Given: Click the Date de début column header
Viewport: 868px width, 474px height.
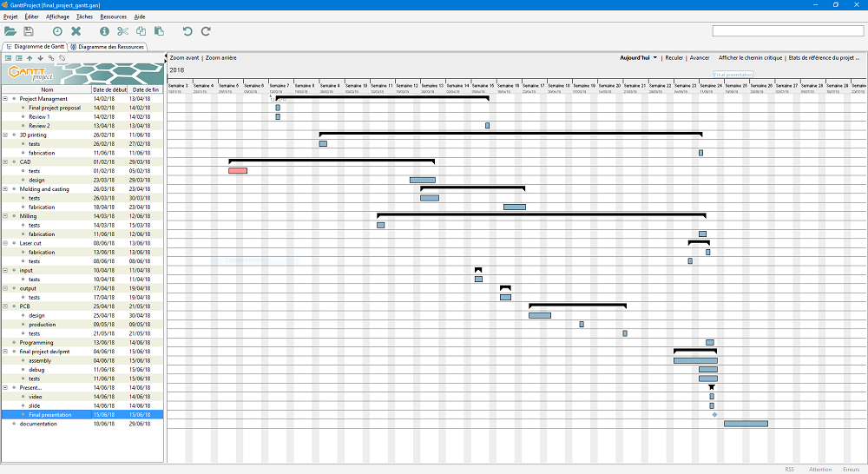Looking at the screenshot, I should point(109,89).
